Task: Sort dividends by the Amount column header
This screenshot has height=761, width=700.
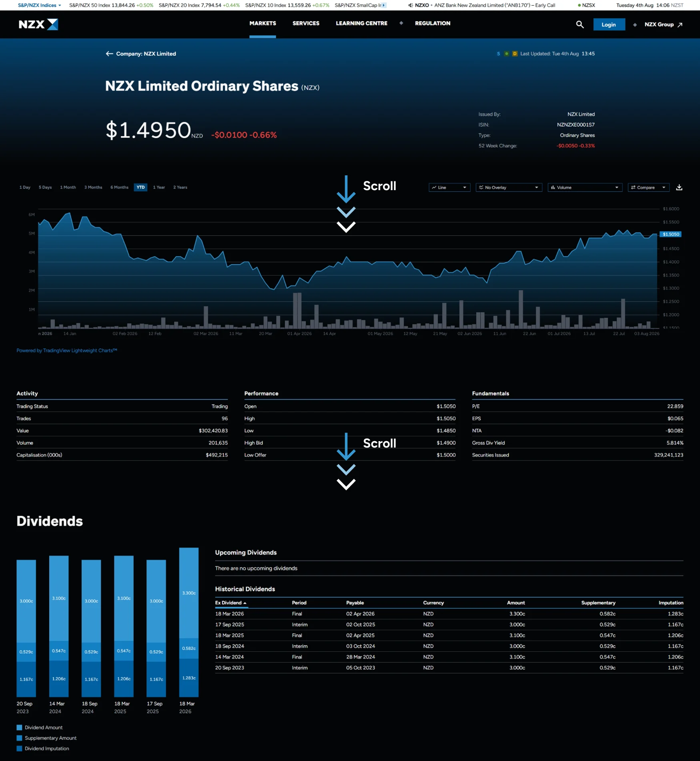Action: 516,602
